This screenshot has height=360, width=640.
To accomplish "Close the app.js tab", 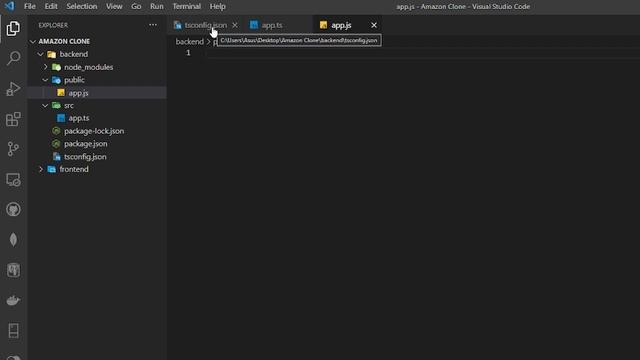I will pyautogui.click(x=374, y=25).
